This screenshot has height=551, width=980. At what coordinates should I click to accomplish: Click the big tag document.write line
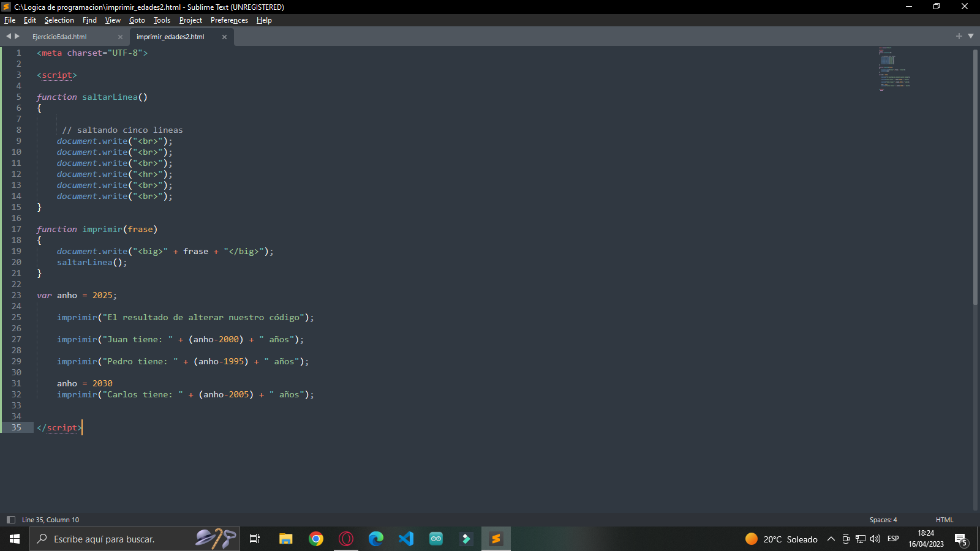point(165,252)
